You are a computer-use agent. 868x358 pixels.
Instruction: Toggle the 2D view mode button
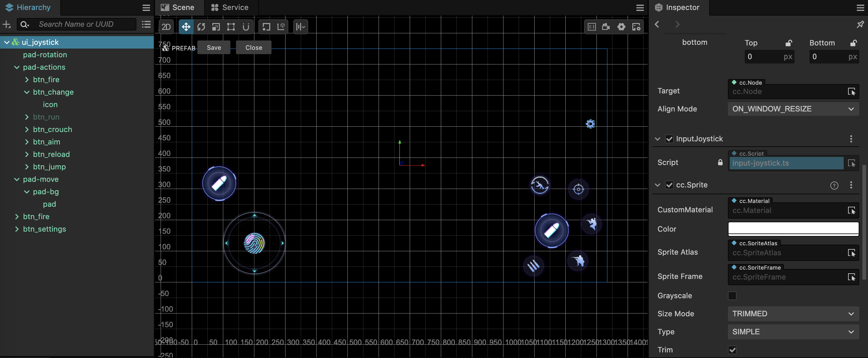pos(166,27)
